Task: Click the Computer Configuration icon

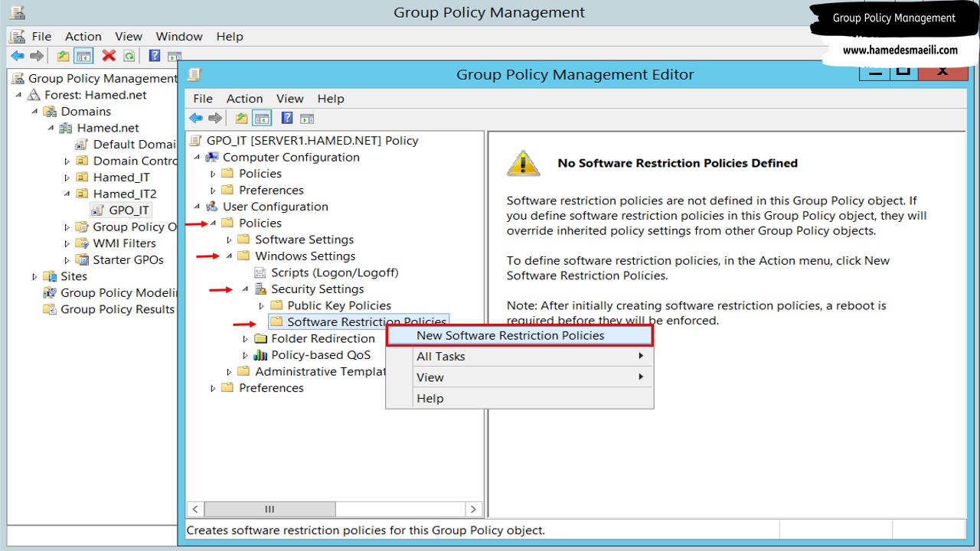Action: tap(212, 157)
